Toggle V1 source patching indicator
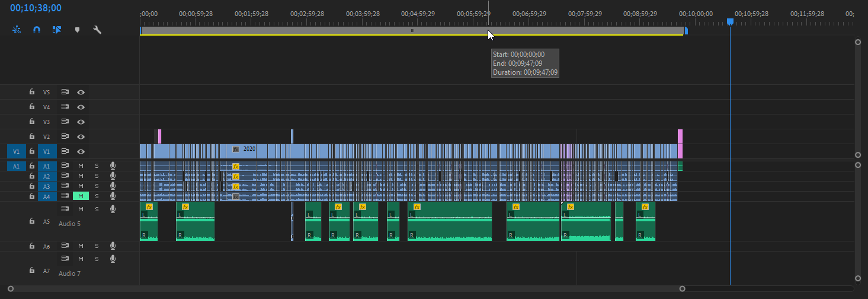 17,151
